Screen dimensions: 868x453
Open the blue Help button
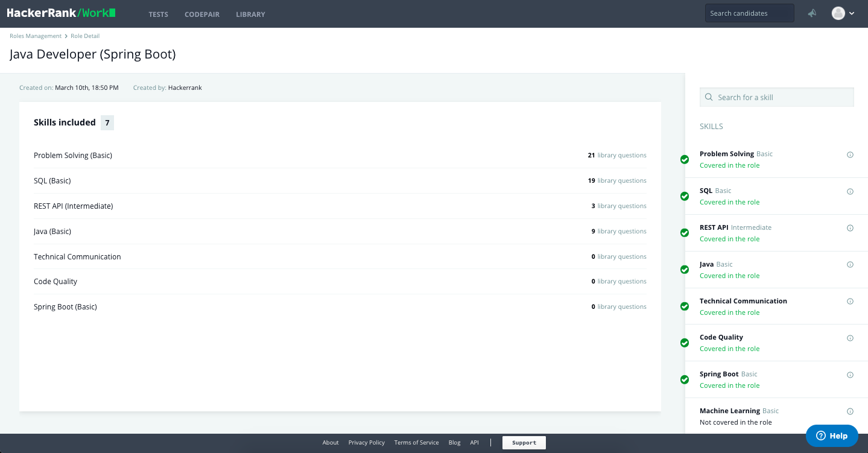[x=832, y=436]
